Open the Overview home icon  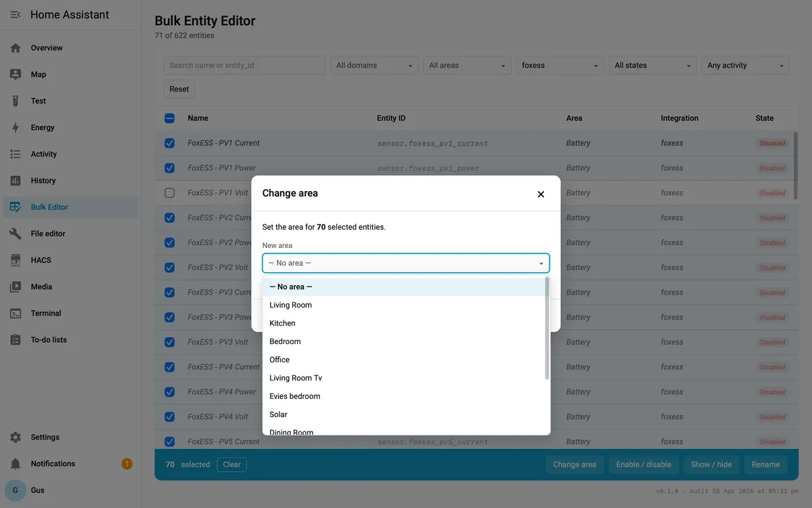tap(16, 48)
